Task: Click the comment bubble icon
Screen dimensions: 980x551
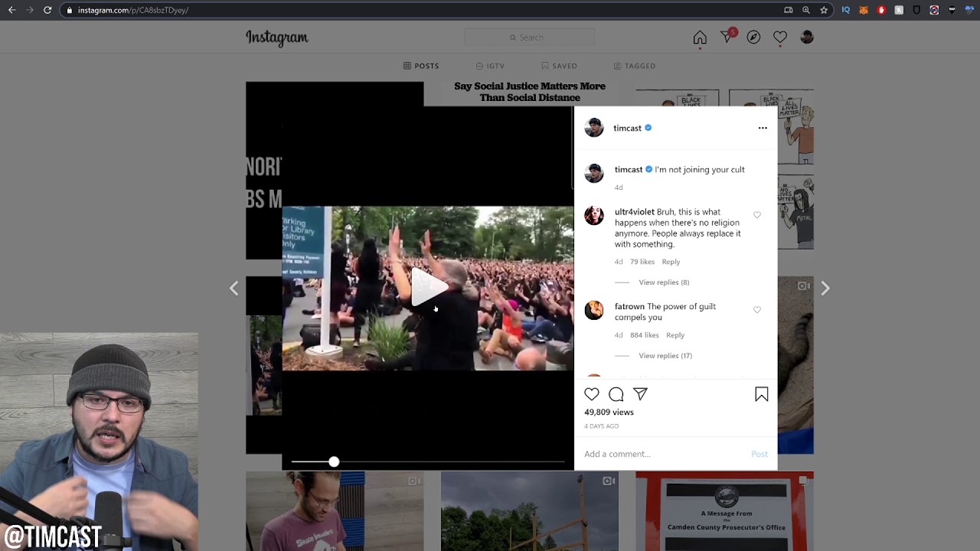Action: point(616,394)
